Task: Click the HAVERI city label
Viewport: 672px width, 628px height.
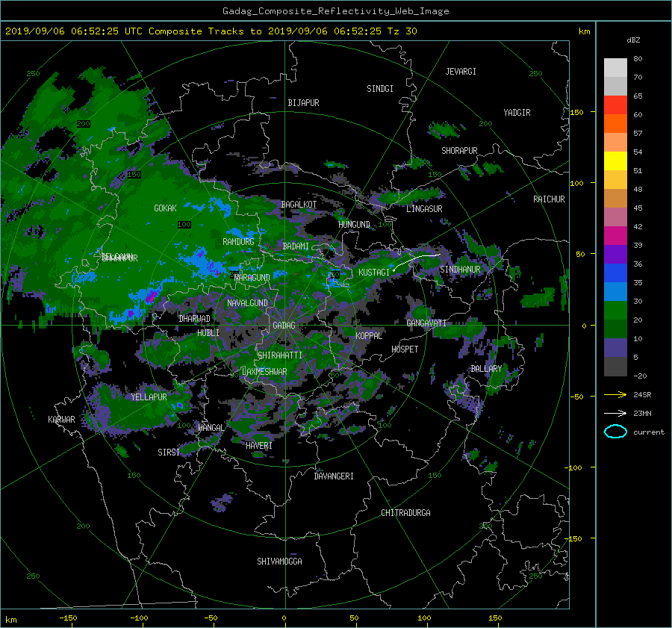Action: point(259,446)
